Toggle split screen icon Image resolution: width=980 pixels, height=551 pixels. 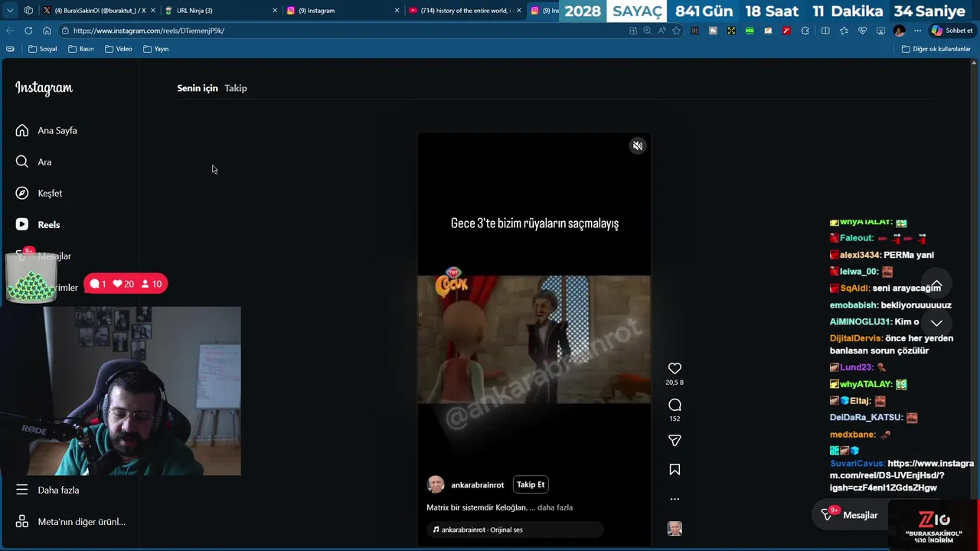tap(825, 31)
